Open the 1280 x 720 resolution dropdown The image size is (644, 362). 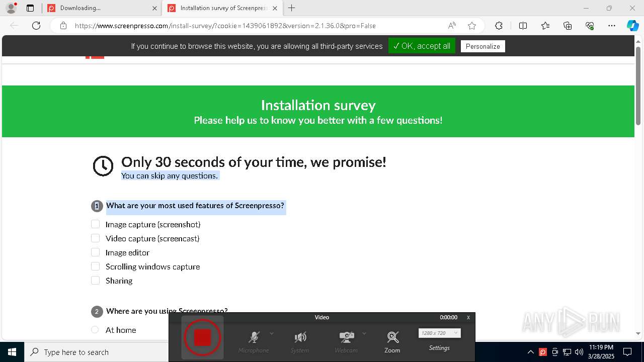(439, 333)
